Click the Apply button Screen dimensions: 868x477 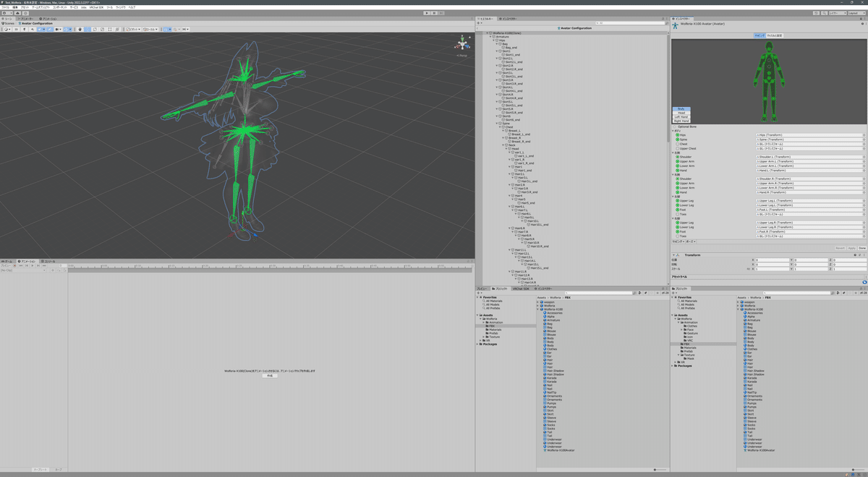coord(852,248)
